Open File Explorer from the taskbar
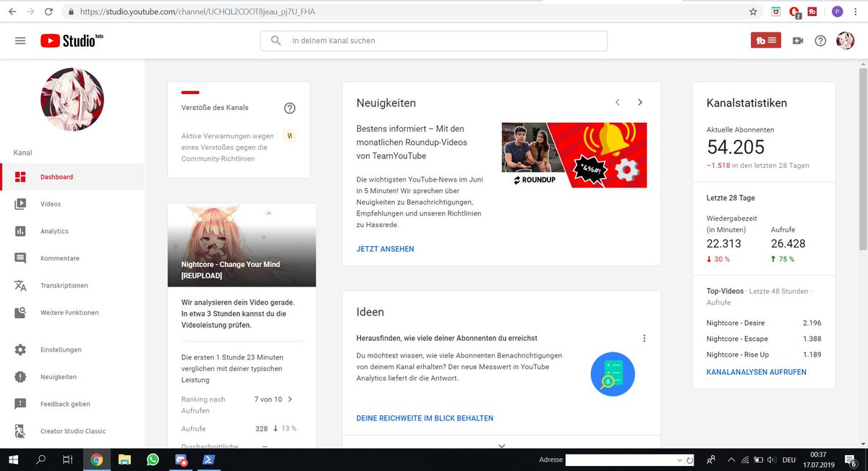 tap(124, 459)
